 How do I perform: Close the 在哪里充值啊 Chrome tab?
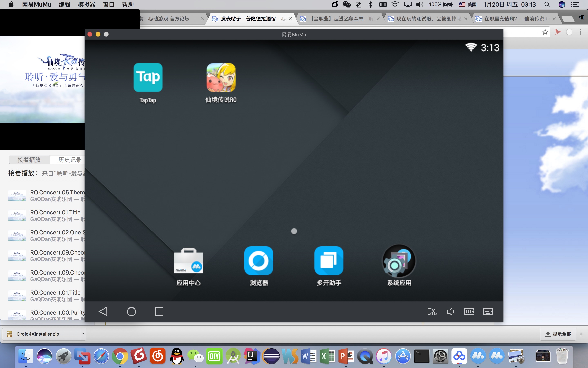tap(554, 19)
